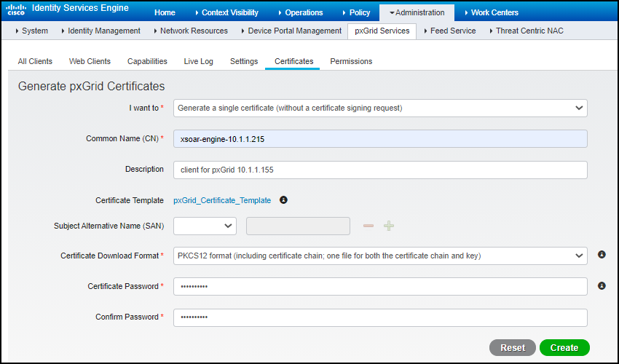Select pxGrid Services tab
This screenshot has width=619, height=364.
point(382,31)
